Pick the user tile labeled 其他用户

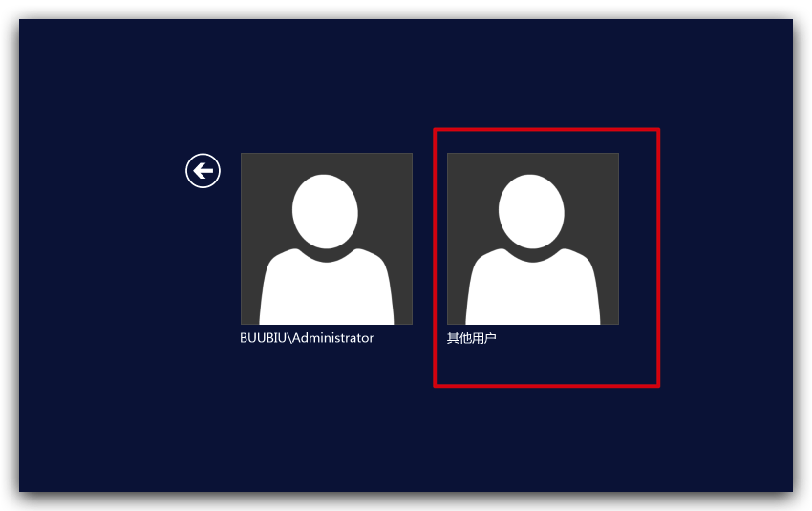point(533,248)
